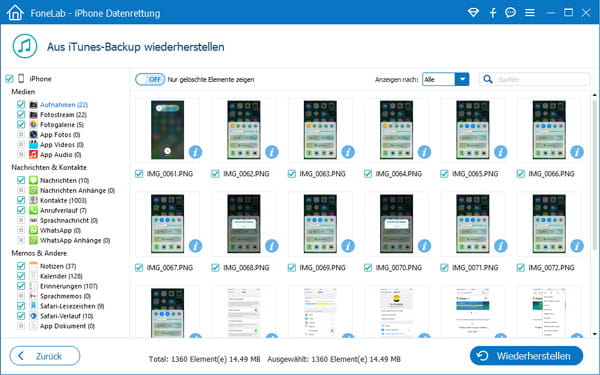600x375 pixels.
Task: Show info for IMG_0071.PNG
Action: [501, 246]
